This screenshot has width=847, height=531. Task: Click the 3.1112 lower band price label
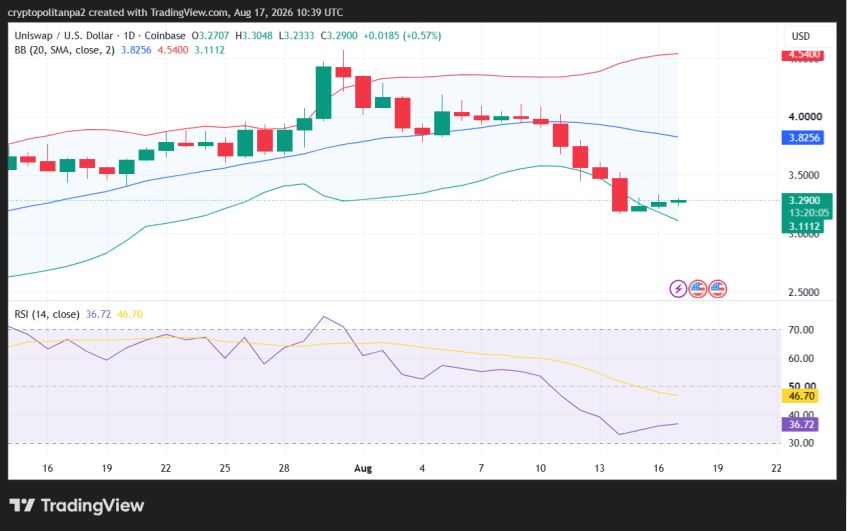tap(803, 226)
